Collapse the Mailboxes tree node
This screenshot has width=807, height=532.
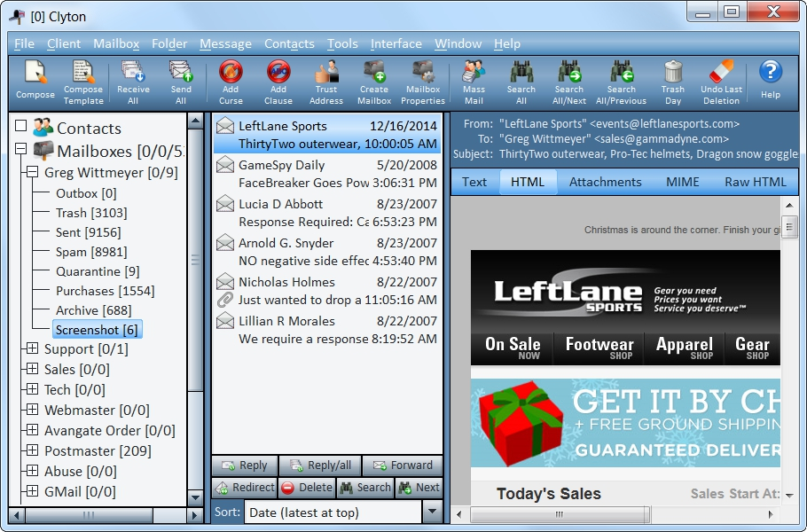[20, 149]
